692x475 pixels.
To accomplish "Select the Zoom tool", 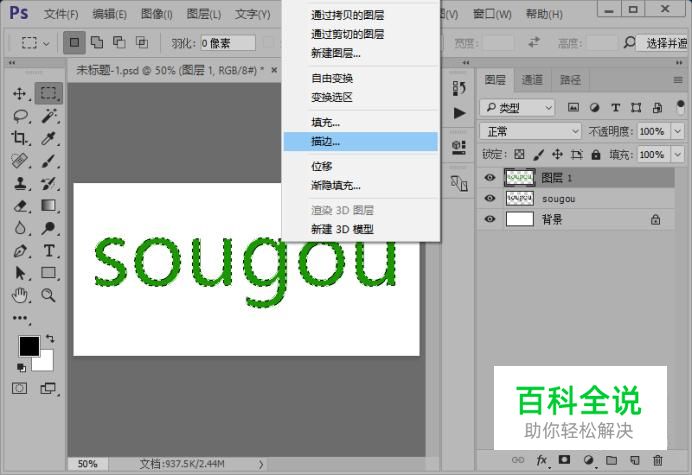I will click(48, 295).
